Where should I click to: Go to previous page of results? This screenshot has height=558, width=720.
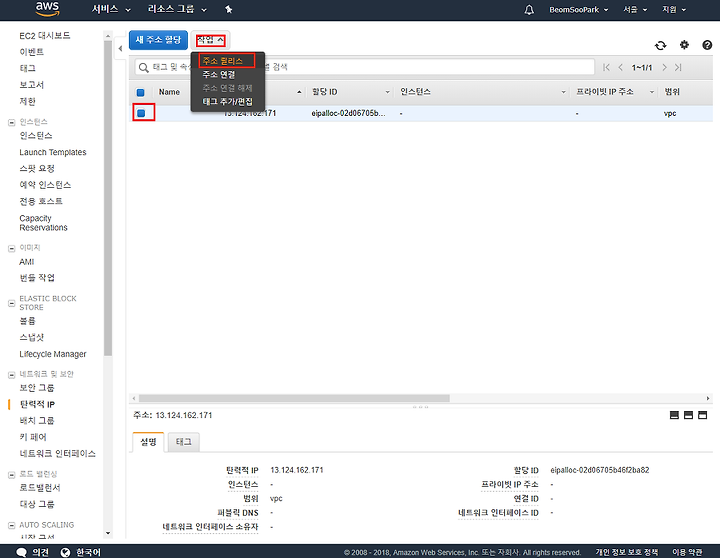621,68
